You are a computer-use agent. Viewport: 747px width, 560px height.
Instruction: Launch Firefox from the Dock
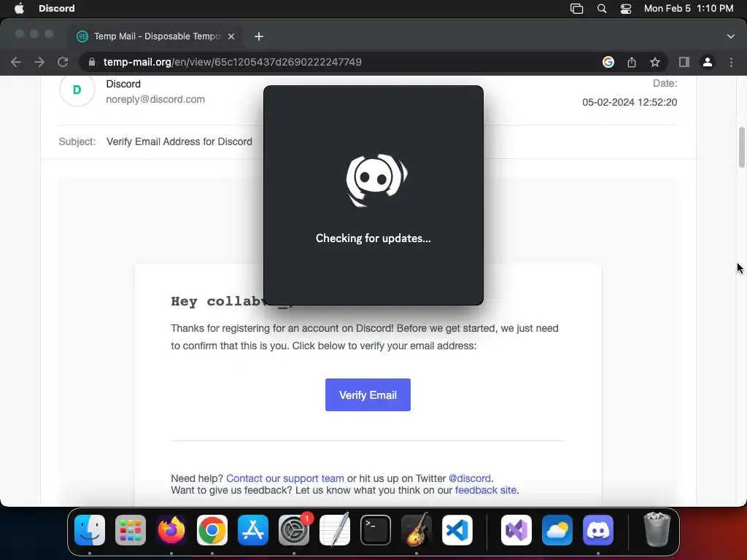171,530
